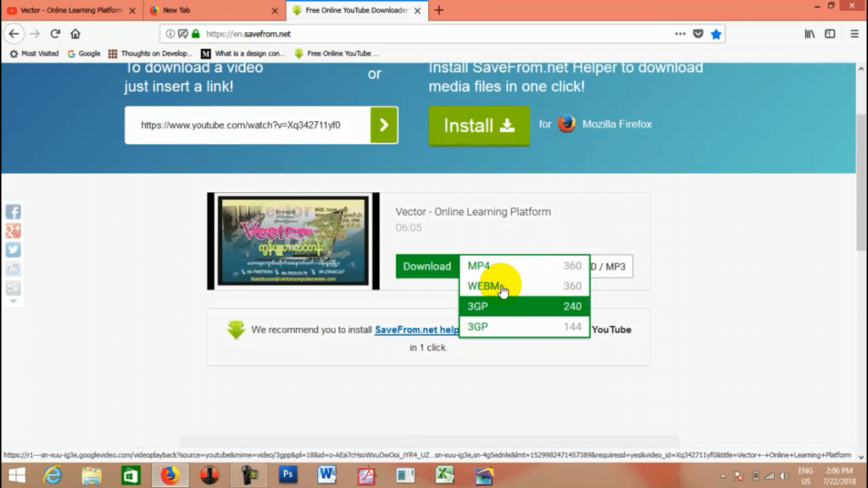
Task: Click the green Install button
Action: point(480,125)
